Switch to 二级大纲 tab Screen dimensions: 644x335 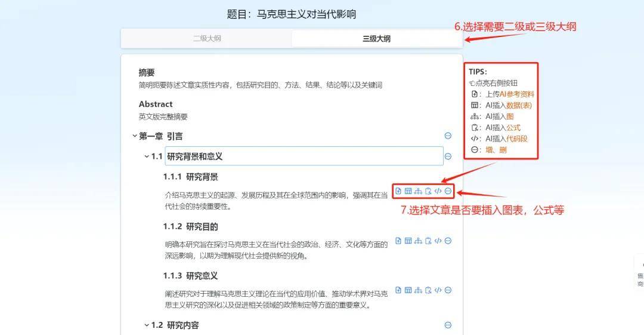click(x=207, y=39)
